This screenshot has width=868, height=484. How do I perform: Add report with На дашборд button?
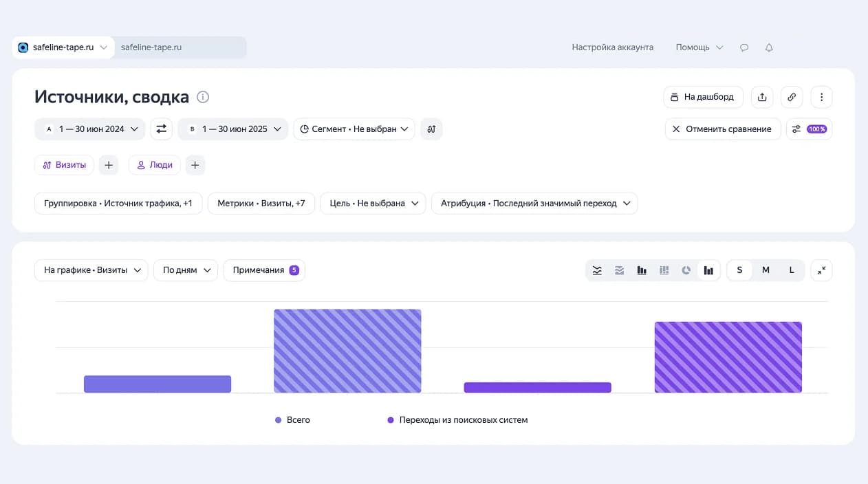click(x=703, y=97)
